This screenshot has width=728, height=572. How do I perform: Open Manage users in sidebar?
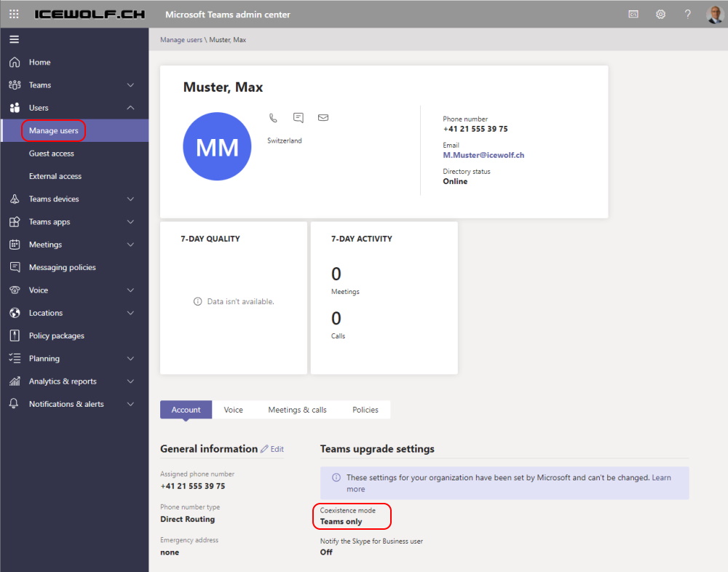pyautogui.click(x=75, y=130)
